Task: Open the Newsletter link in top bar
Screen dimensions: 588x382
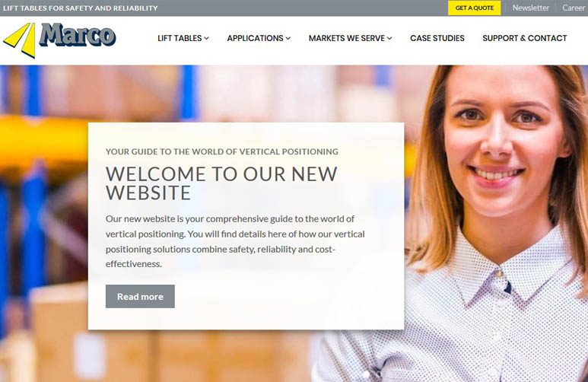Action: pyautogui.click(x=531, y=8)
